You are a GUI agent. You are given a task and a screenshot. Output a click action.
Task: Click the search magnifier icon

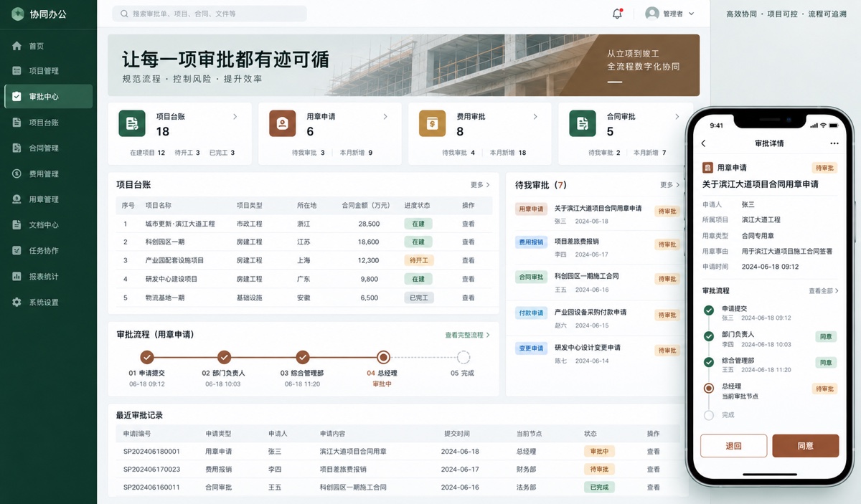tap(125, 14)
